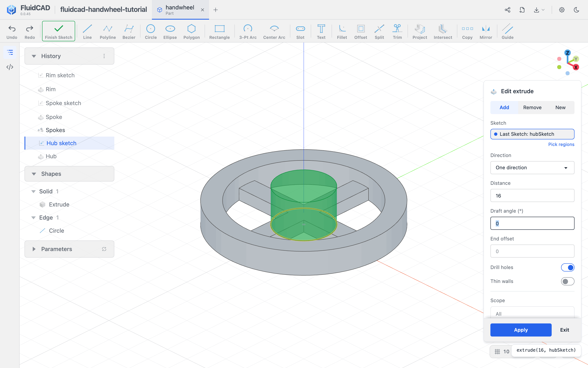The height and width of the screenshot is (368, 588).
Task: Select the Polyline tool
Action: [x=108, y=31]
